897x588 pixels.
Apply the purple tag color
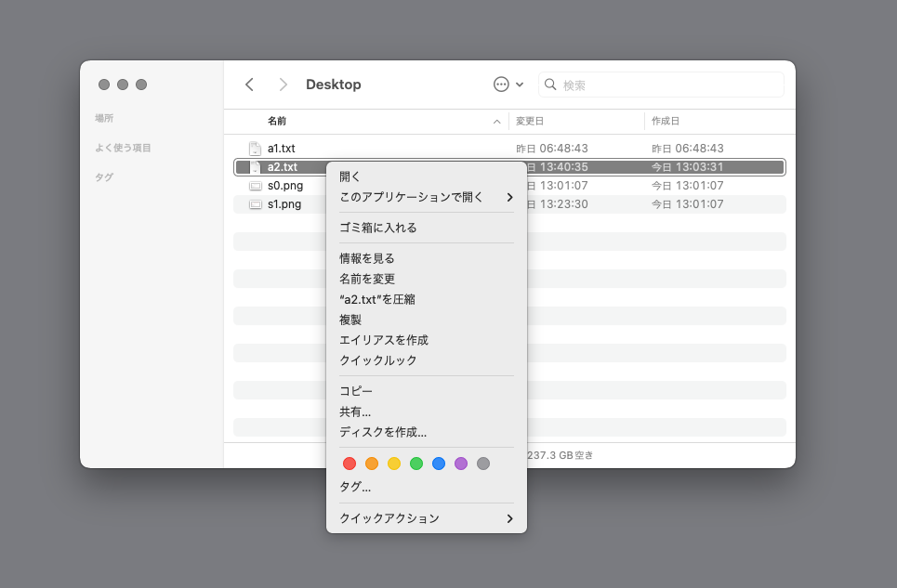461,464
